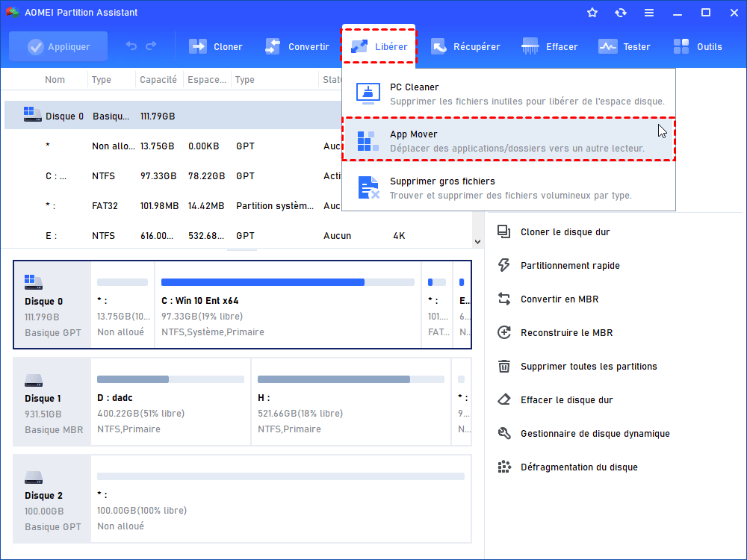This screenshot has width=747, height=560.
Task: Select the E: NTFS list row
Action: pyautogui.click(x=238, y=235)
